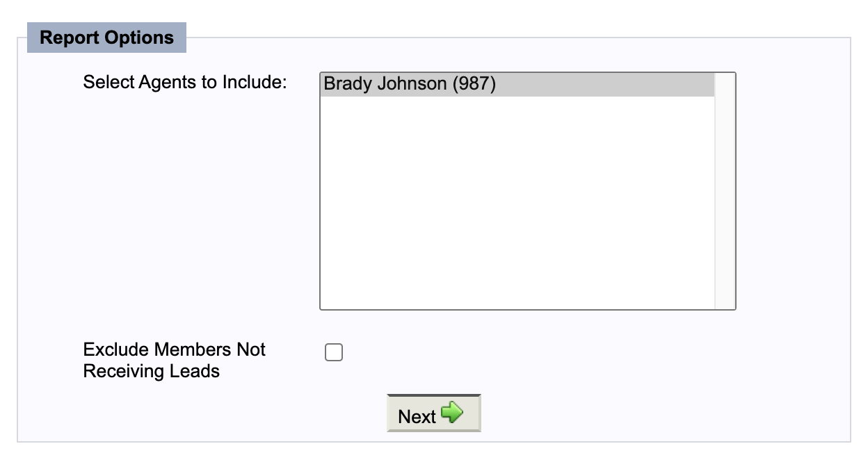This screenshot has height=453, width=868.
Task: Click the Exclude Members Not Receiving Leads label
Action: (x=174, y=360)
